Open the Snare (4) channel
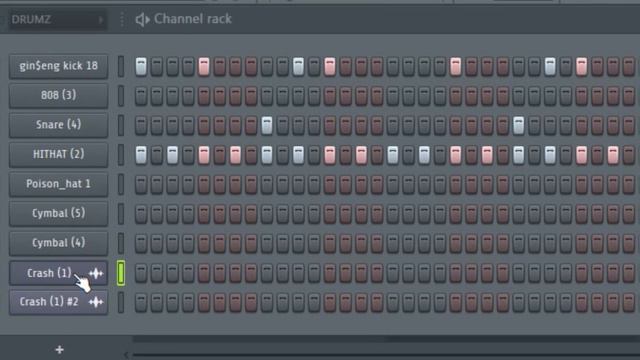This screenshot has width=640, height=360. click(x=58, y=124)
